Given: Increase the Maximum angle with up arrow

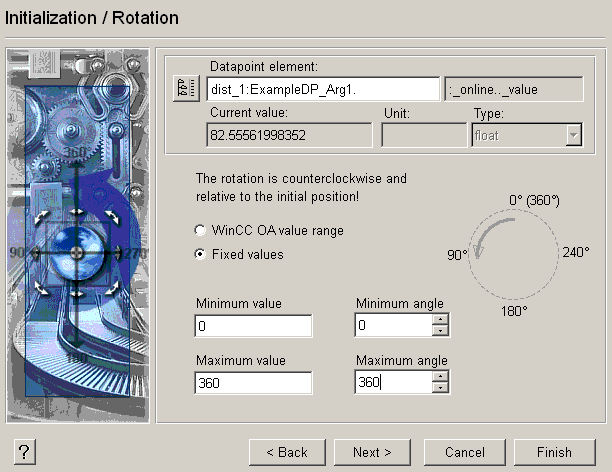Looking at the screenshot, I should tap(441, 377).
